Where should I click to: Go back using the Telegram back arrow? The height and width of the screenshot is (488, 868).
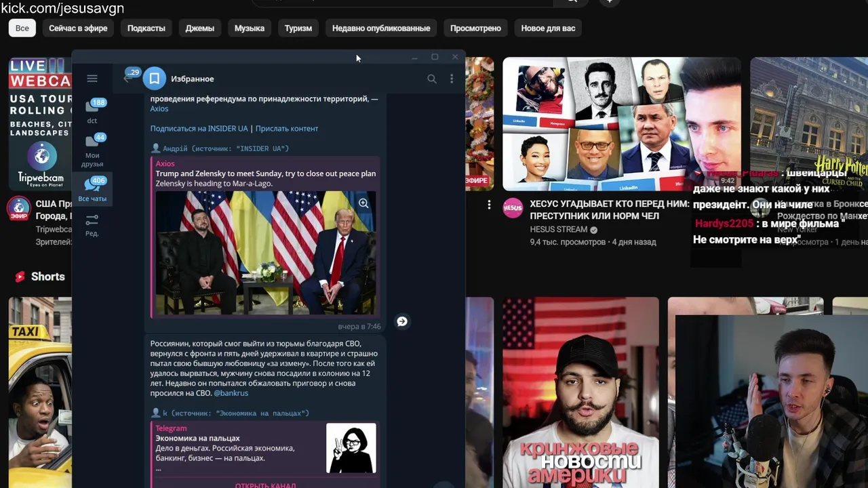click(x=127, y=79)
